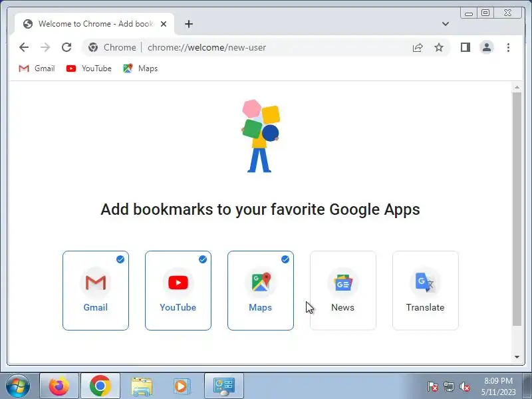Share this page via the share icon

coord(418,47)
